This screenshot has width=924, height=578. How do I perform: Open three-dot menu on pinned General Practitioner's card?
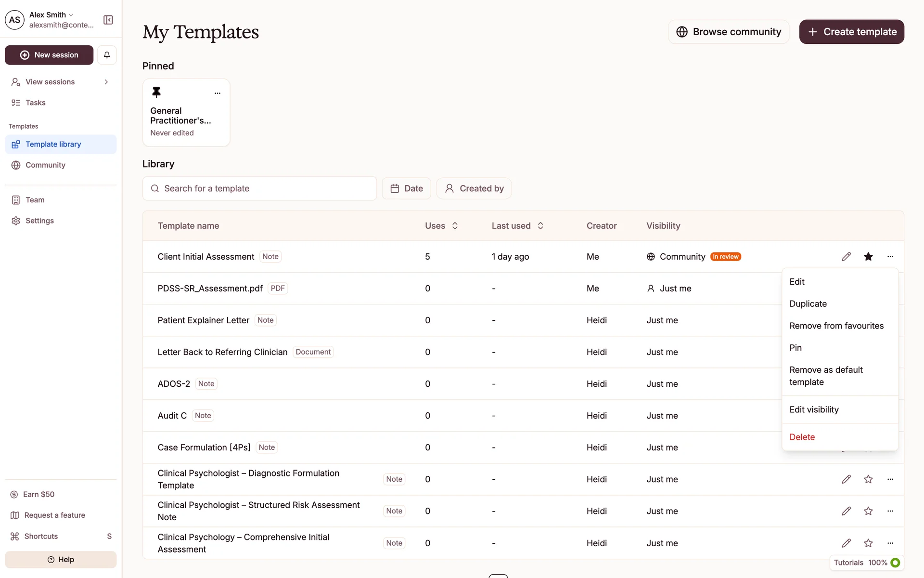coord(218,93)
